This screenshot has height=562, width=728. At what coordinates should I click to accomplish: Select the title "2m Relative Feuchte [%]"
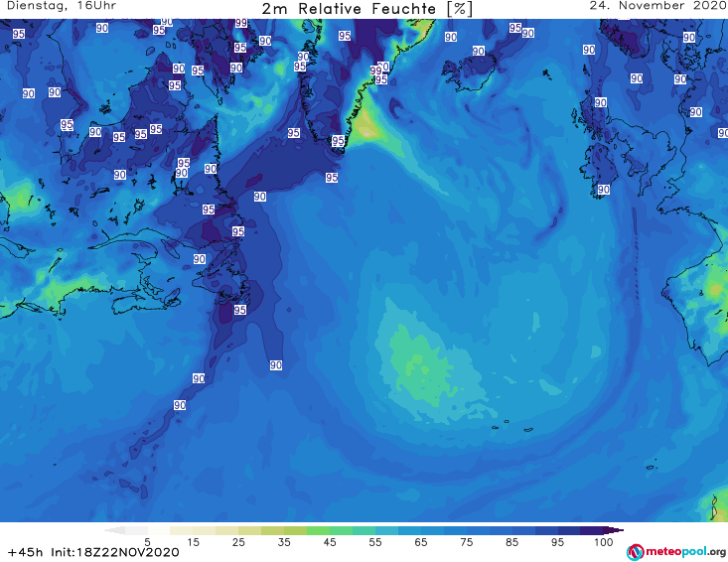point(367,9)
